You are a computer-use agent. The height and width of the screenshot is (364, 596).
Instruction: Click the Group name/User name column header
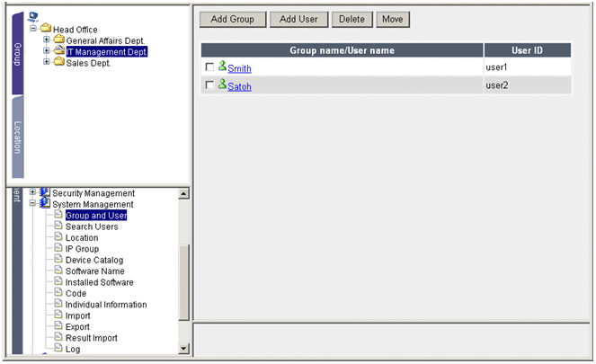(342, 50)
